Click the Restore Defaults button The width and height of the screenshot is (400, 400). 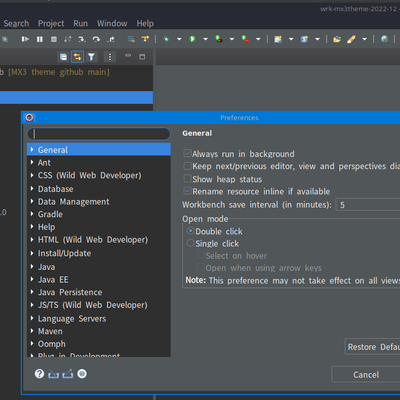click(x=373, y=347)
